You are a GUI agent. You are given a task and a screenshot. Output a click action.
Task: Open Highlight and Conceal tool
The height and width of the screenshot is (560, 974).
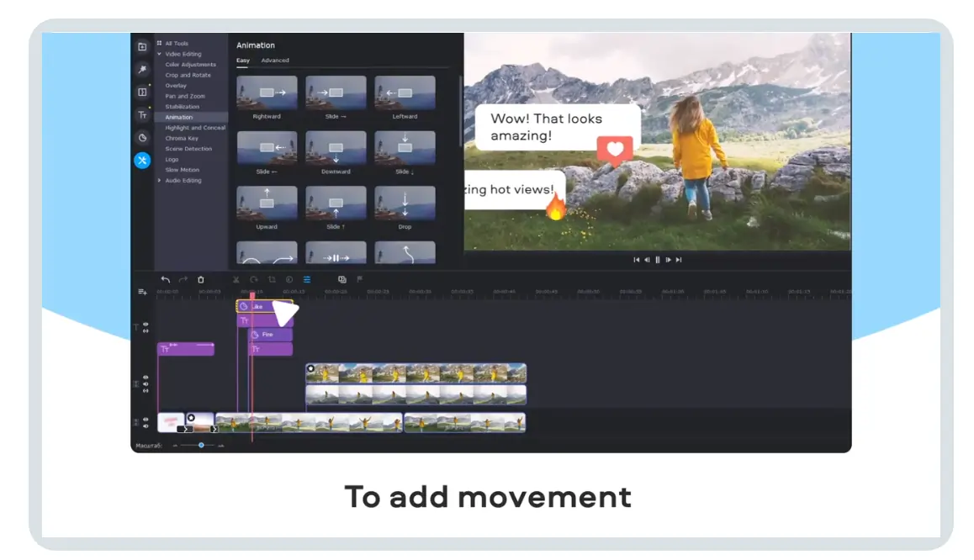[195, 128]
